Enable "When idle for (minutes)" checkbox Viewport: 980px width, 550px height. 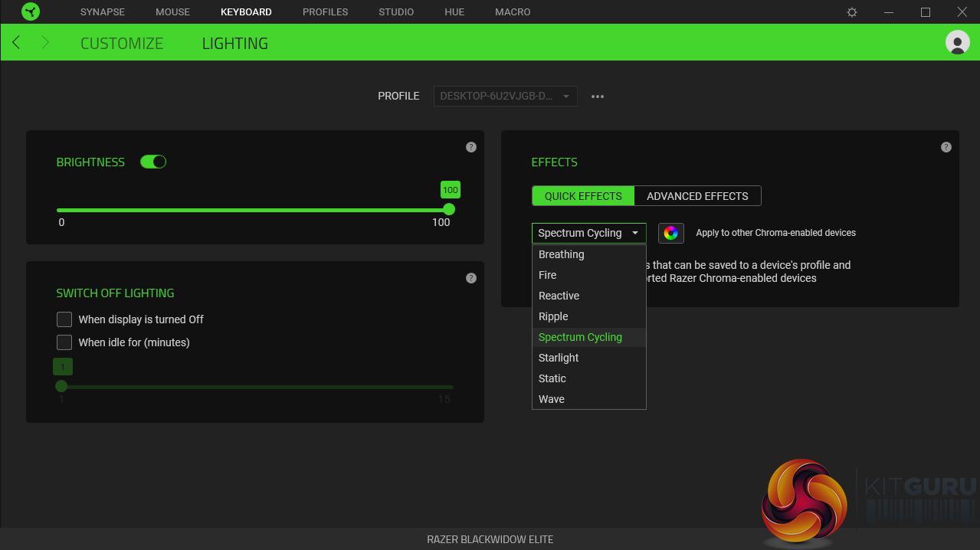click(64, 342)
